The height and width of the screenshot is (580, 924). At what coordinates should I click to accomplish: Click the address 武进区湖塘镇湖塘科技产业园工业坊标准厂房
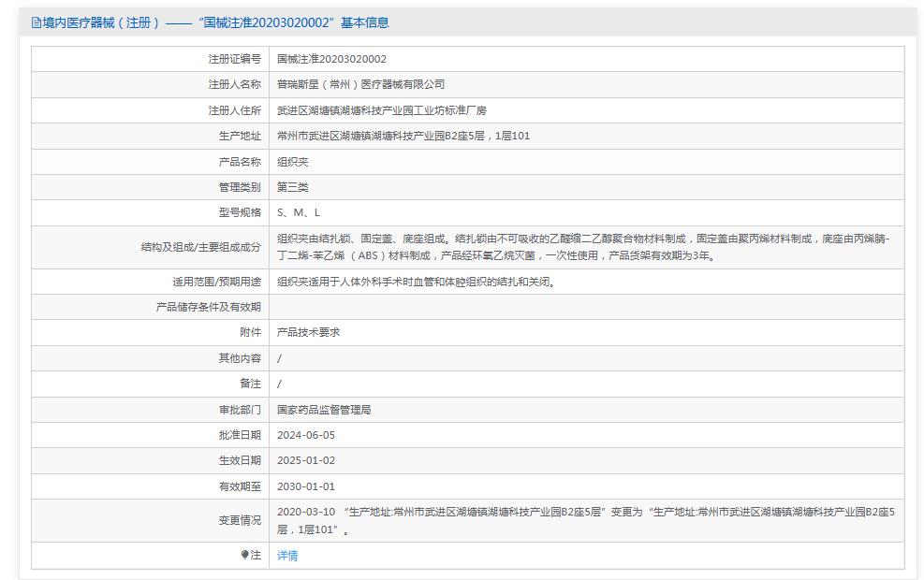tap(382, 110)
